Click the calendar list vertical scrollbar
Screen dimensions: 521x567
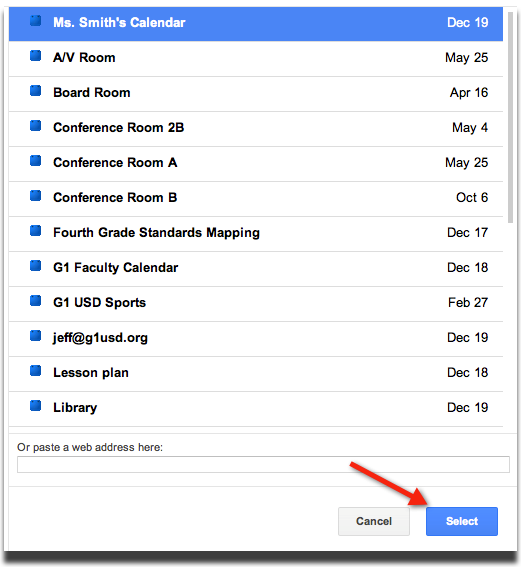click(x=511, y=118)
